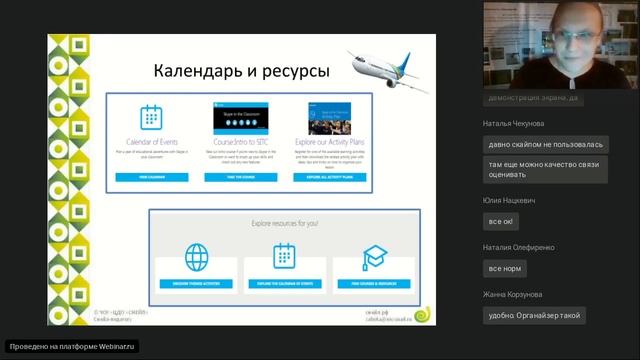Viewport: 640px width, 360px height.
Task: Click the graduation cap icon
Action: [x=375, y=258]
